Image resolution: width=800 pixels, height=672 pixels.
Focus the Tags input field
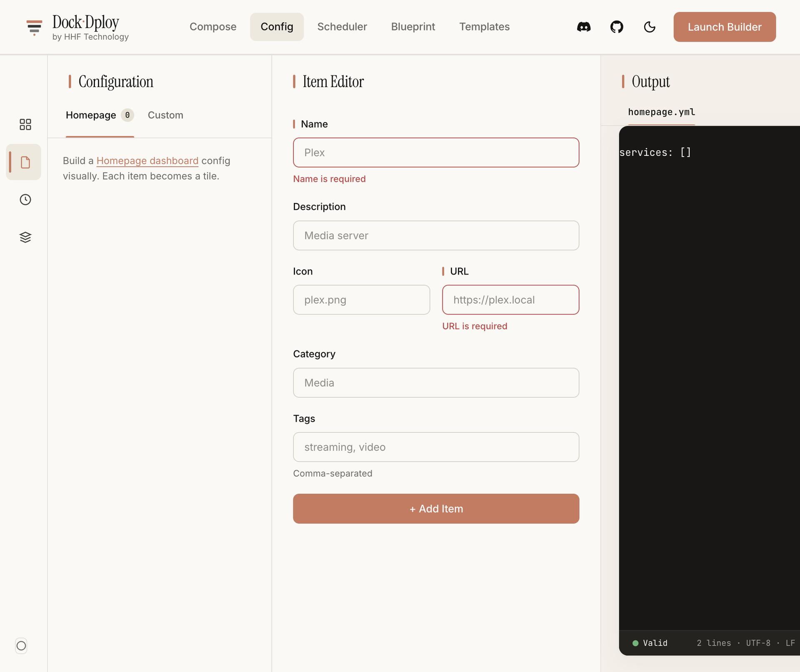point(436,447)
